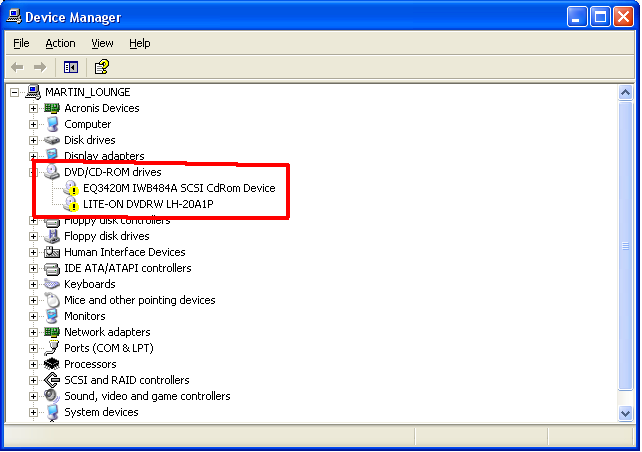642x452 pixels.
Task: Toggle the console tree toolbar icon
Action: coord(71,67)
